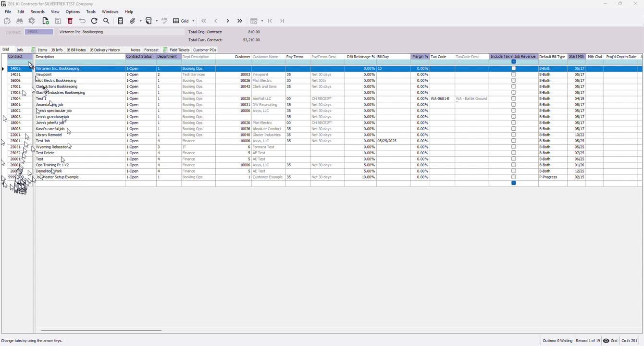Jump to last record with double-right arrow
The height and width of the screenshot is (346, 644).
240,21
